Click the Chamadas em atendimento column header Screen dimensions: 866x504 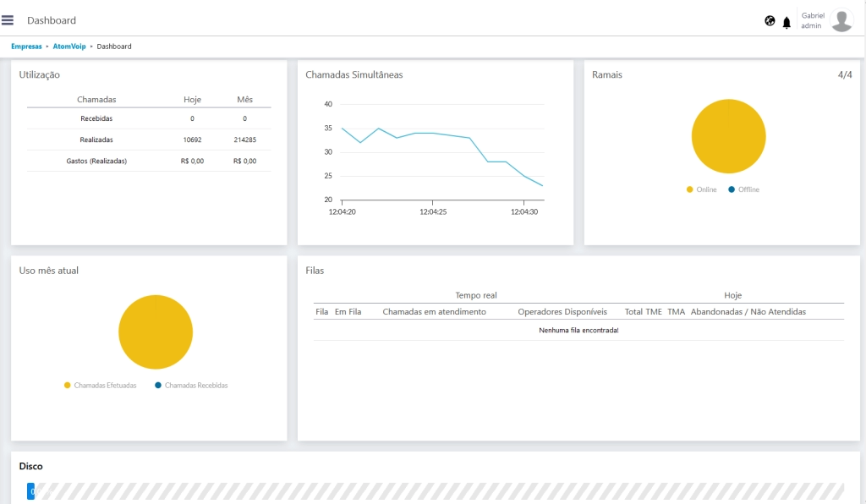(x=434, y=312)
